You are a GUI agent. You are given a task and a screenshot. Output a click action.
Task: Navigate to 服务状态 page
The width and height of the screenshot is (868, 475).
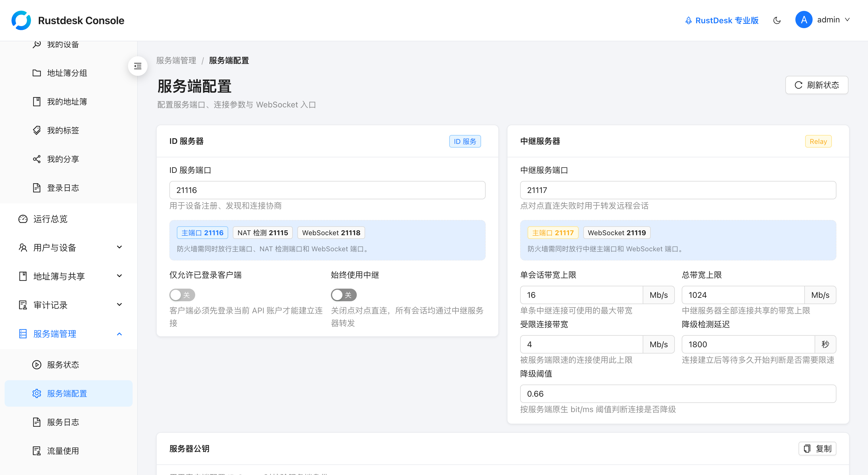[x=69, y=365]
